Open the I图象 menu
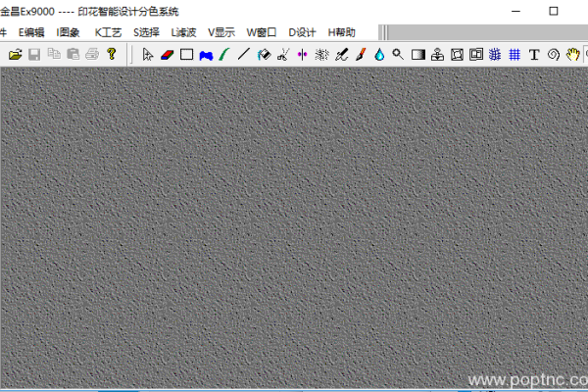This screenshot has height=392, width=588. [69, 32]
